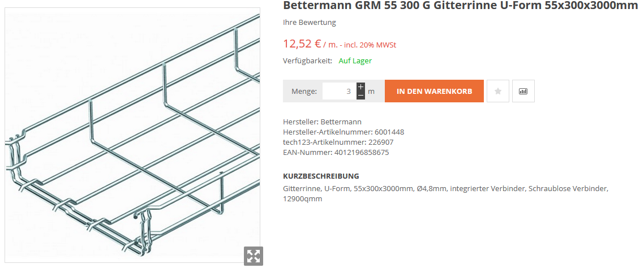
Task: Select the Hersteller: Bettermann line
Action: coord(322,122)
